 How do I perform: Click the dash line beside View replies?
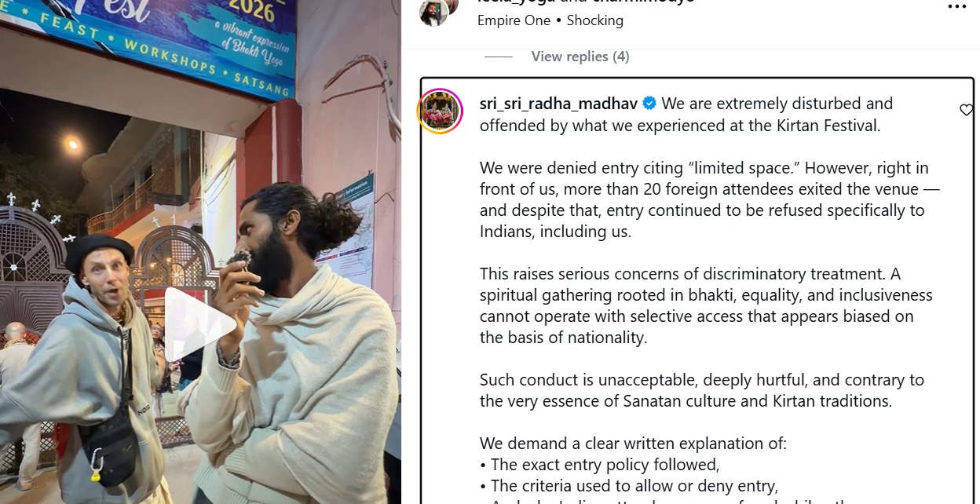coord(498,57)
